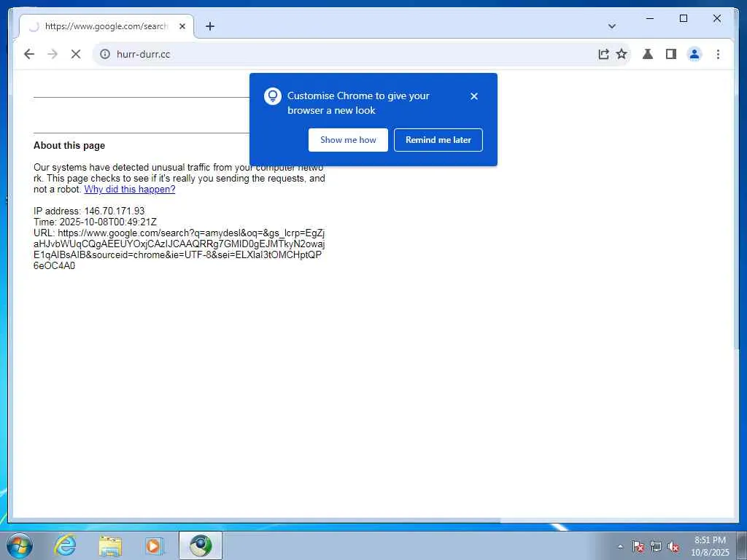Open the profile avatar menu
Screen dimensions: 747x560
tap(694, 54)
